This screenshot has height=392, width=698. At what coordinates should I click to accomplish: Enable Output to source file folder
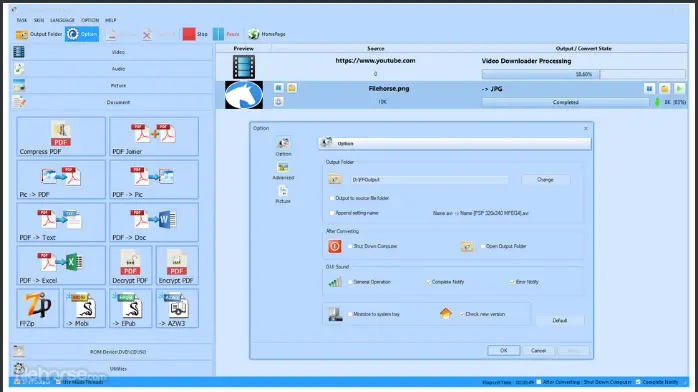tap(332, 198)
